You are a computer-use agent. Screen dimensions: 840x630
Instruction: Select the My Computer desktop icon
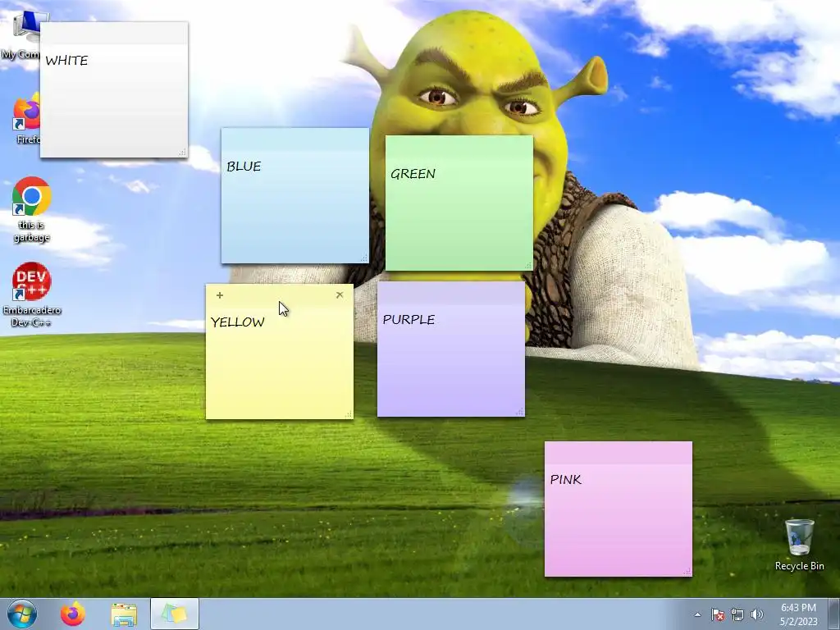[x=21, y=34]
